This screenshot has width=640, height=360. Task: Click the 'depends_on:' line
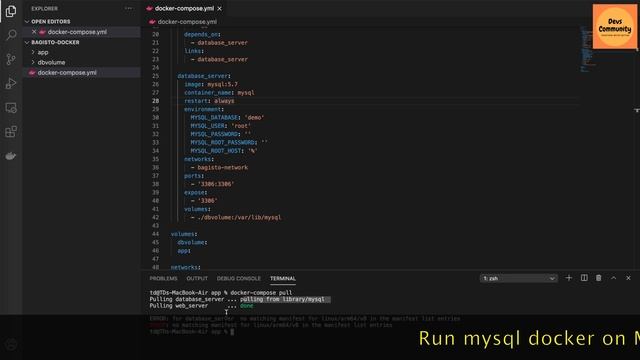(x=202, y=34)
